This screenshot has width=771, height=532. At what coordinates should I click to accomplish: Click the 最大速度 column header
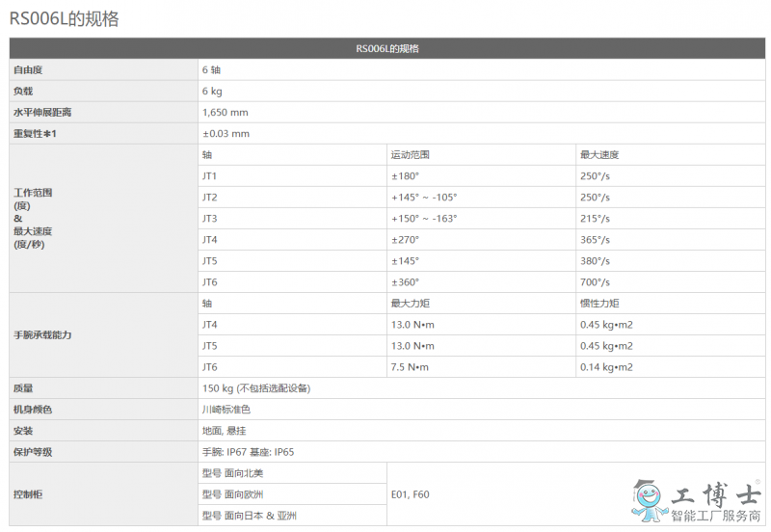598,155
